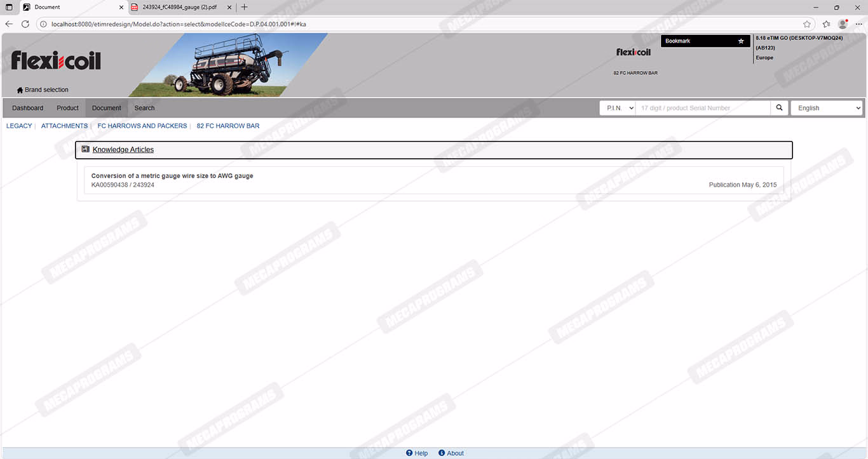Click the FC HARROWS AND PACKERS breadcrumb link
868x459 pixels.
tap(142, 126)
